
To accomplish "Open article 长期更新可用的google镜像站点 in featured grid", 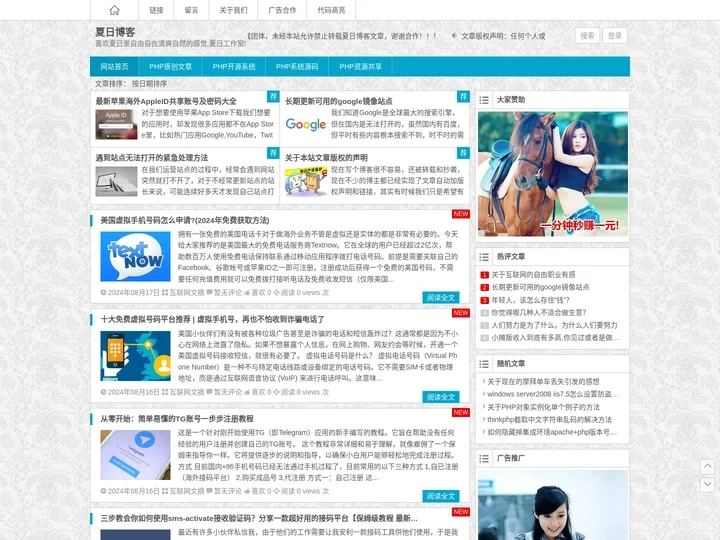I will (339, 101).
